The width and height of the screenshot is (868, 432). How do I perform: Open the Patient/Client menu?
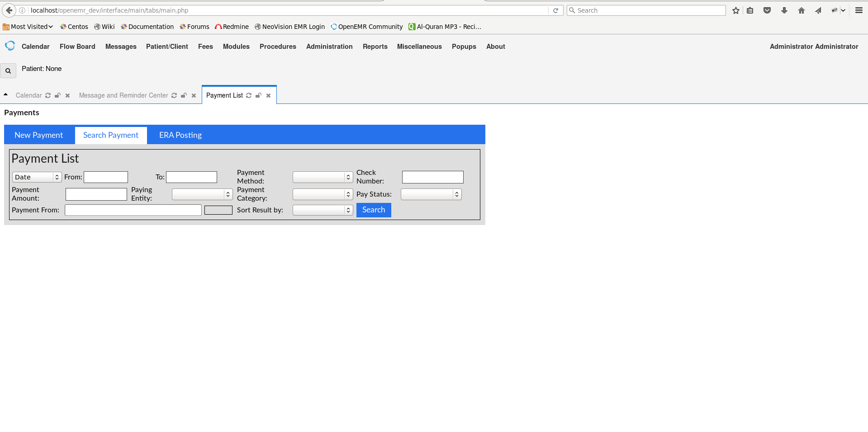(x=167, y=47)
